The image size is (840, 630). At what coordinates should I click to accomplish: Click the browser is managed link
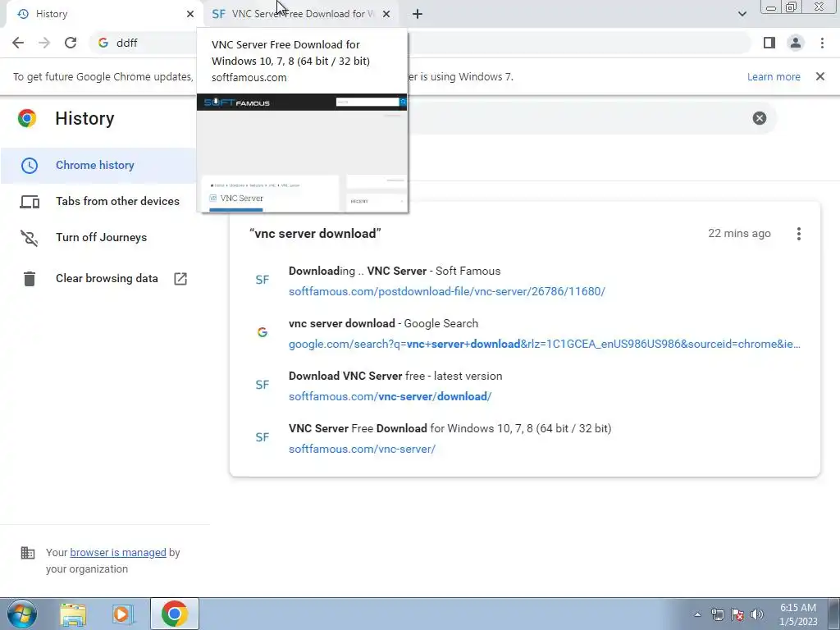click(118, 552)
